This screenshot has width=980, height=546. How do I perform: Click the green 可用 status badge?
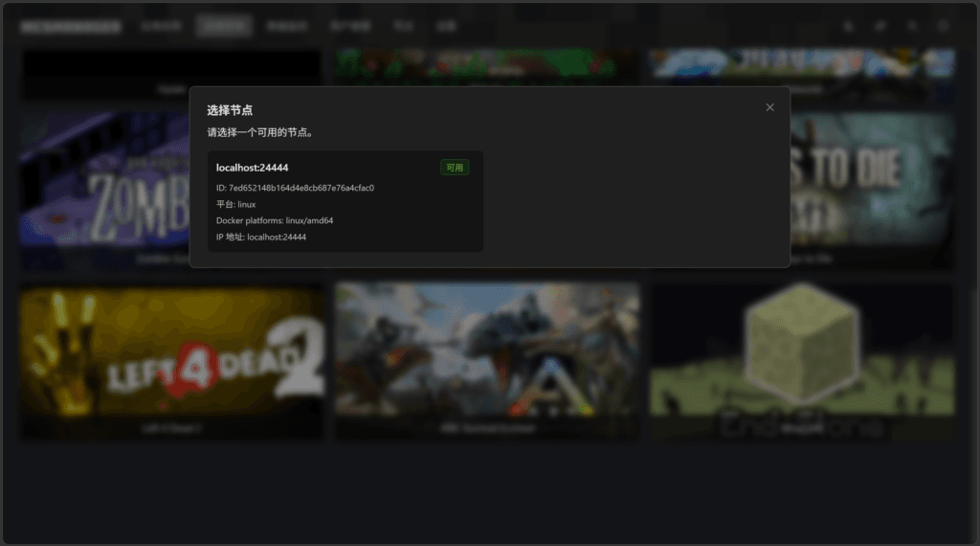click(455, 168)
